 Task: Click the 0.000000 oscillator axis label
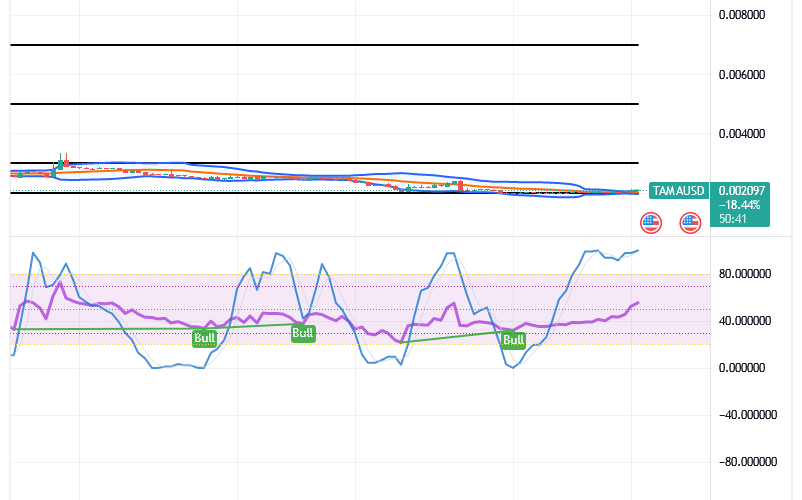[742, 368]
